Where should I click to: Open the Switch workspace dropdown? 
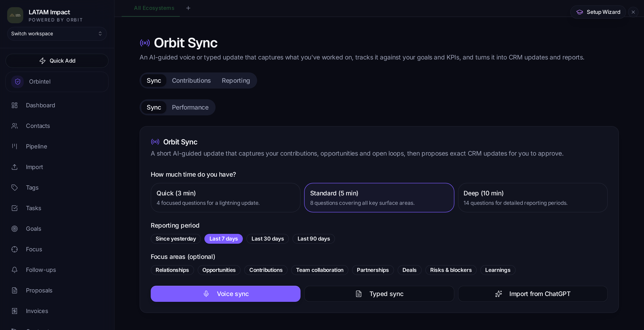point(57,34)
